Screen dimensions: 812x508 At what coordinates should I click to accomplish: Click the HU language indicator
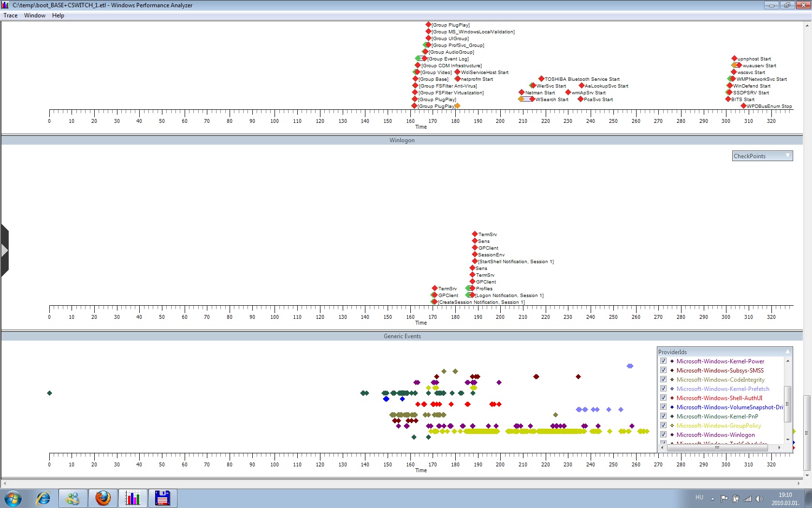(x=699, y=497)
